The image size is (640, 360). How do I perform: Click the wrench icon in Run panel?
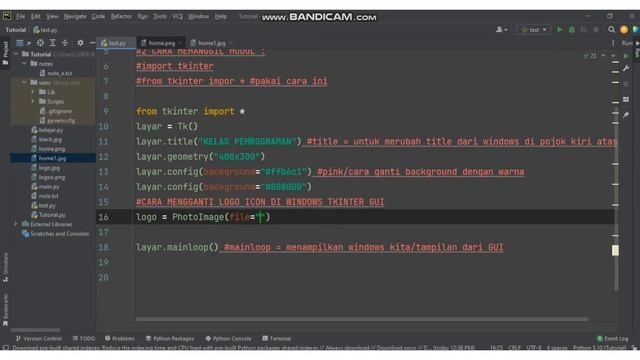(626, 68)
